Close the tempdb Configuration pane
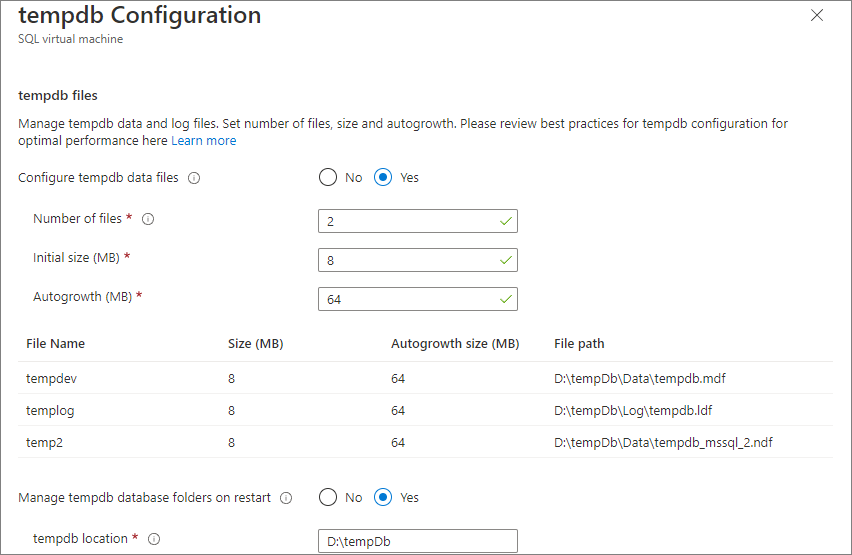The image size is (852, 555). pos(817,16)
